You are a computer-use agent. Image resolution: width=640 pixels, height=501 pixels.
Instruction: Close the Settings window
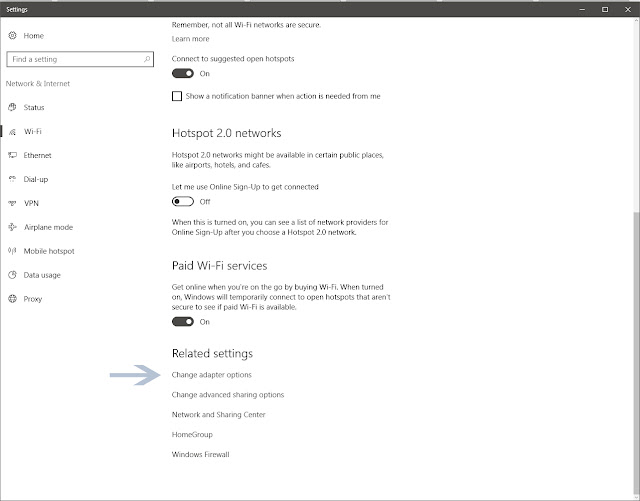coord(628,9)
